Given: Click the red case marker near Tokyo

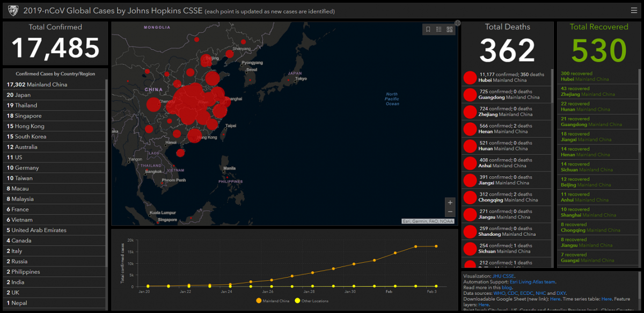Looking at the screenshot, I should point(288,80).
